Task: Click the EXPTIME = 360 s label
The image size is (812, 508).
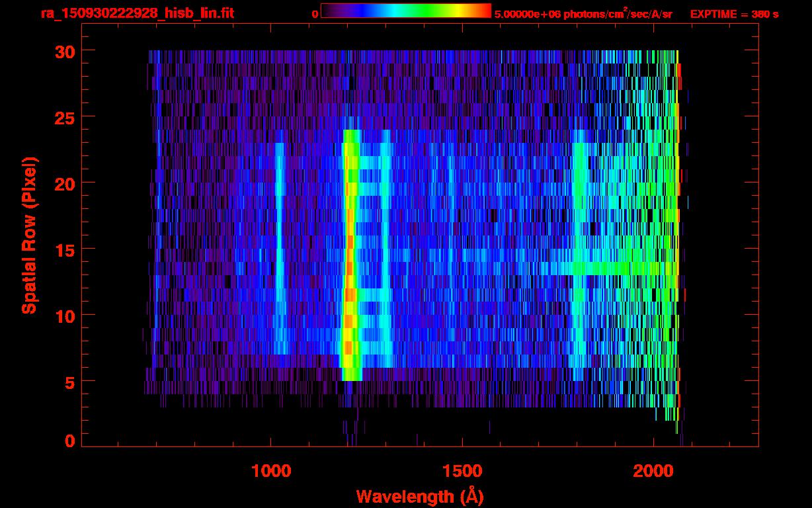Action: (734, 14)
